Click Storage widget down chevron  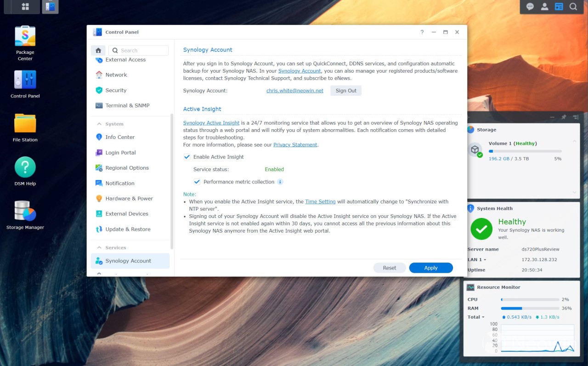[574, 193]
